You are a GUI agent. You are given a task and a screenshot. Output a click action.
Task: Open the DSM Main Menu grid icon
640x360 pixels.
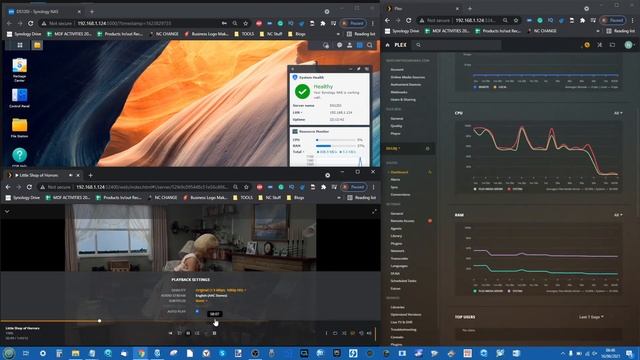tap(20, 45)
